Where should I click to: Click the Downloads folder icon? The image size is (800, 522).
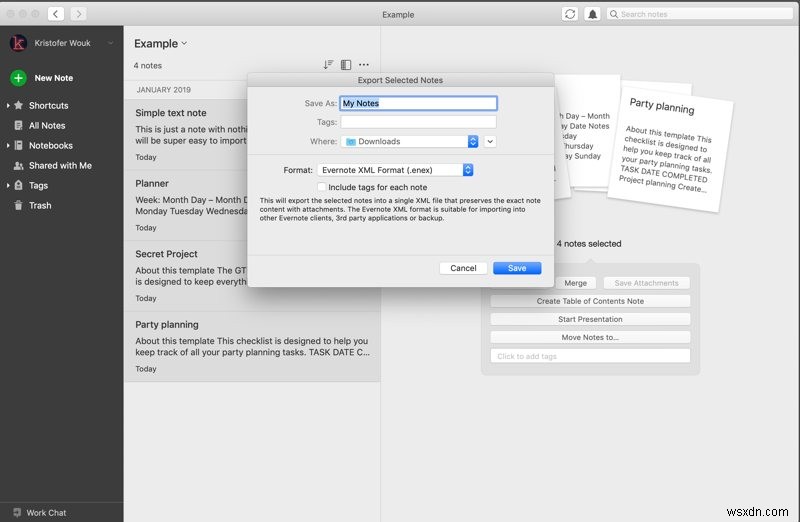point(351,141)
